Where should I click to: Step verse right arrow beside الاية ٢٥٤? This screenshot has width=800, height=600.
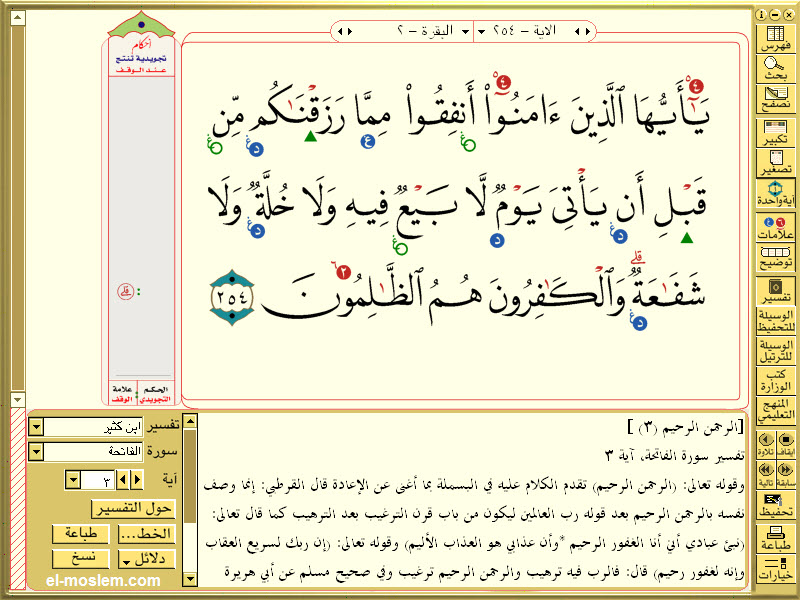[587, 32]
